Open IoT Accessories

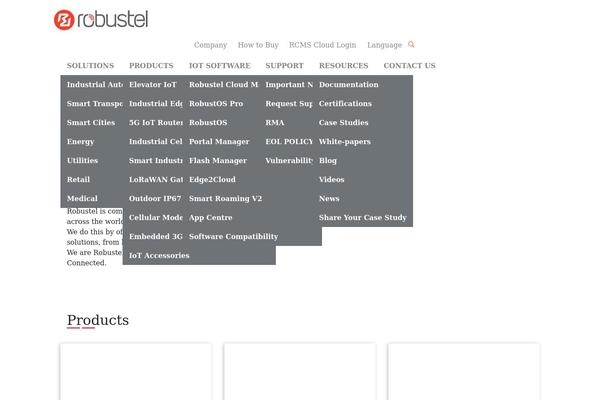click(159, 255)
